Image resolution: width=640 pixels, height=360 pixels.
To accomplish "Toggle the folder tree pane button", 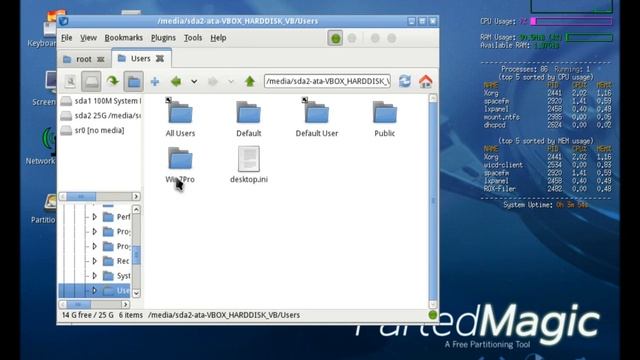I will [133, 81].
